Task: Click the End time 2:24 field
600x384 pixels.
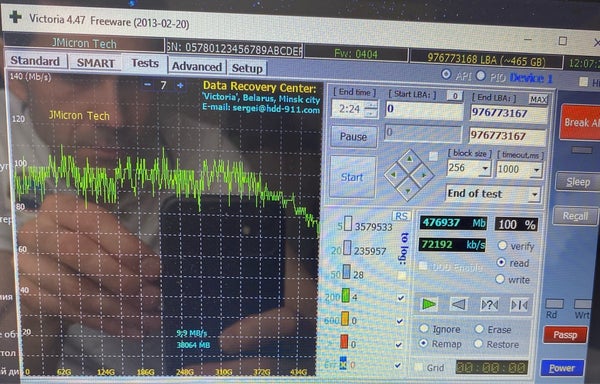Action: (348, 109)
